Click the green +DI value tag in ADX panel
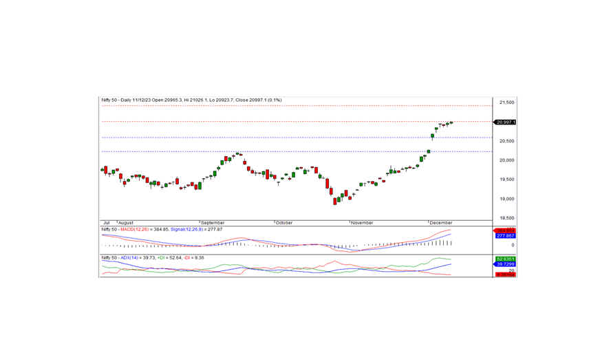The height and width of the screenshot is (364, 611). coord(505,259)
